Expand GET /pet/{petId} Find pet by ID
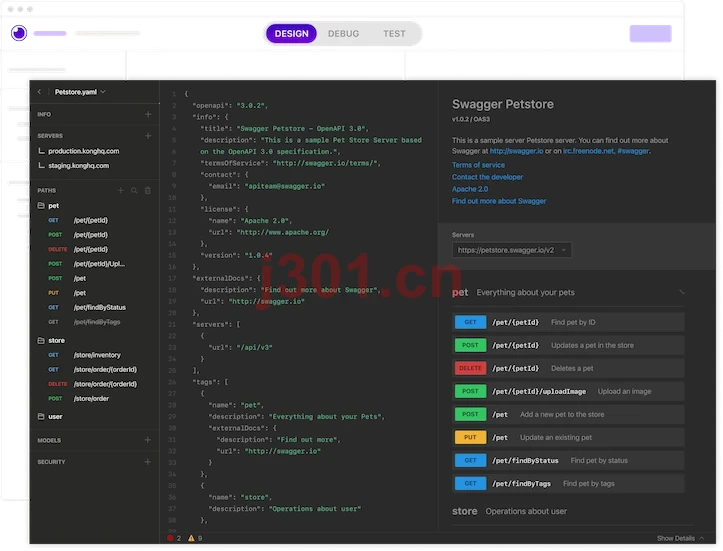723x551 pixels. point(568,322)
